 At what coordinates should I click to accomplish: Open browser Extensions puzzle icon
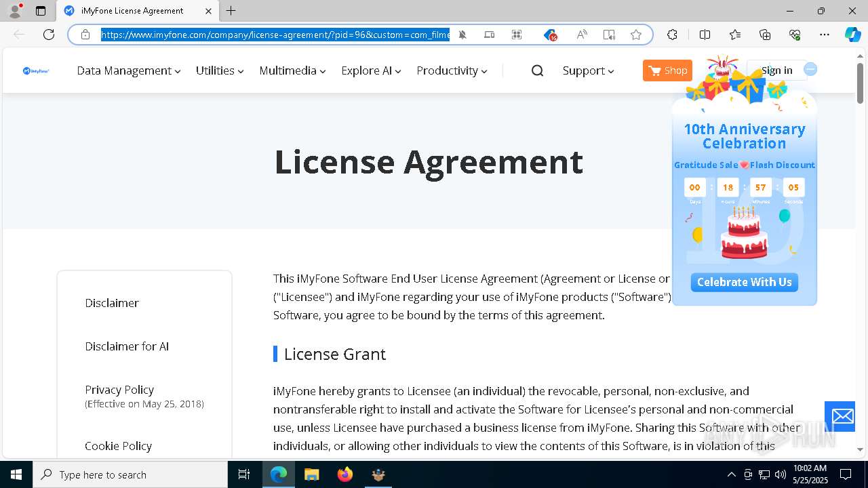click(x=672, y=35)
